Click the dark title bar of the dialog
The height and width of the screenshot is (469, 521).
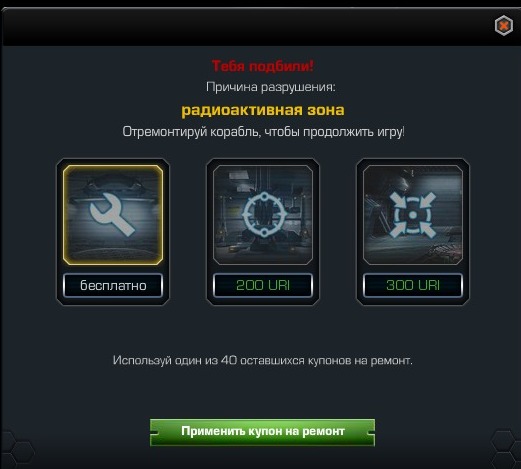tap(247, 27)
